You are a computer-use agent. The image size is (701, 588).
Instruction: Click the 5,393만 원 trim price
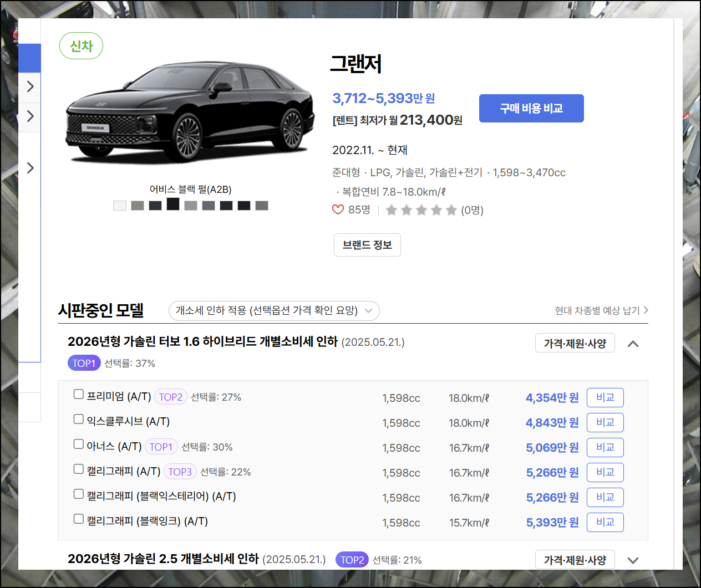point(552,522)
